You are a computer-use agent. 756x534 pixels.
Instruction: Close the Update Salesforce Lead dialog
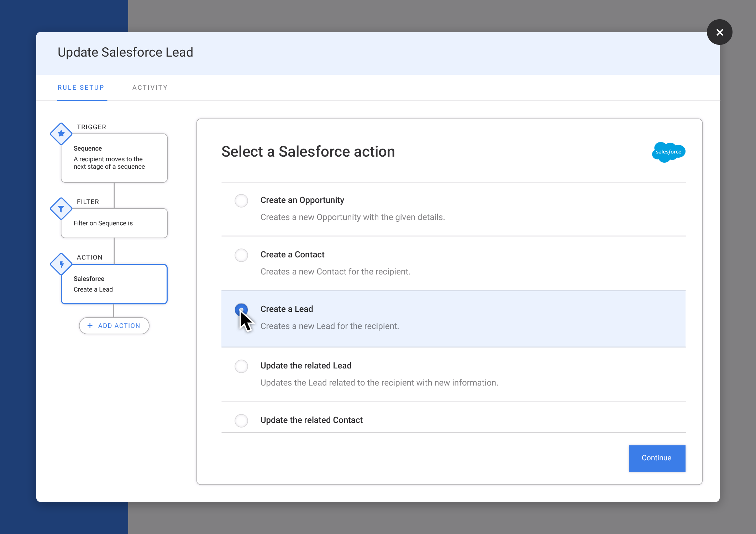tap(719, 32)
